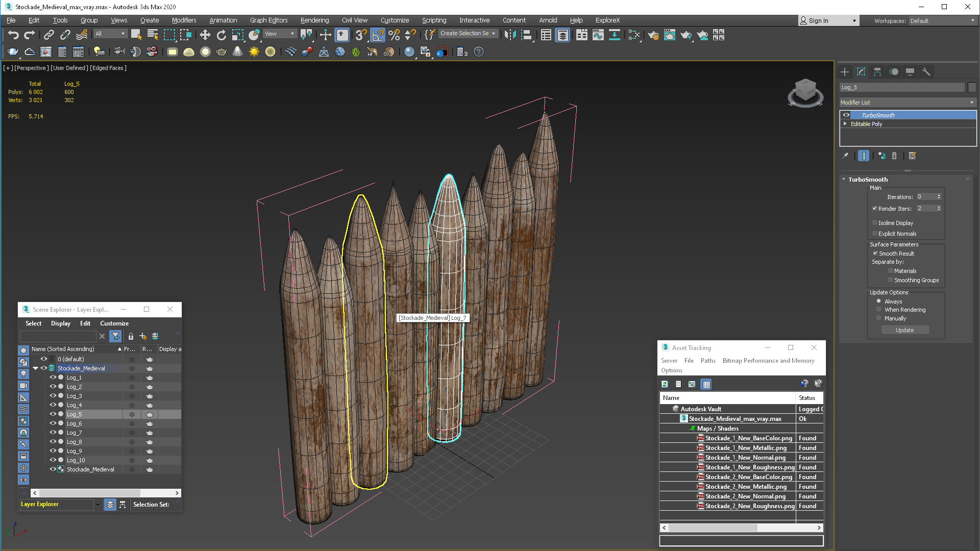Screen dimensions: 980x551
Task: Toggle the Angle Snap tool
Action: click(x=378, y=35)
